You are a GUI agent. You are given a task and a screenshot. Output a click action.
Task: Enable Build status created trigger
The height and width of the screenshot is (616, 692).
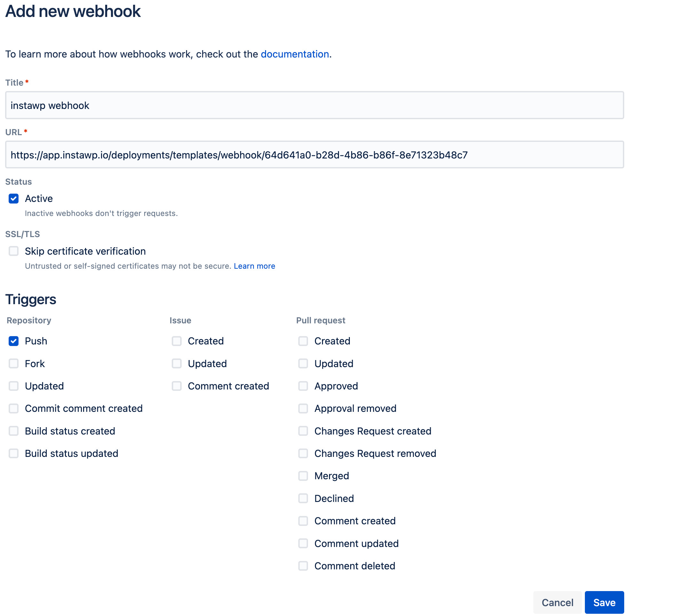point(13,431)
